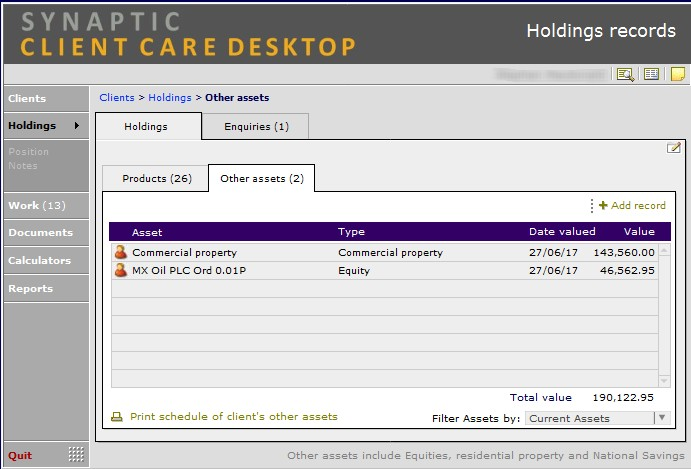
Task: Select the Commercial property asset row
Action: (x=384, y=253)
